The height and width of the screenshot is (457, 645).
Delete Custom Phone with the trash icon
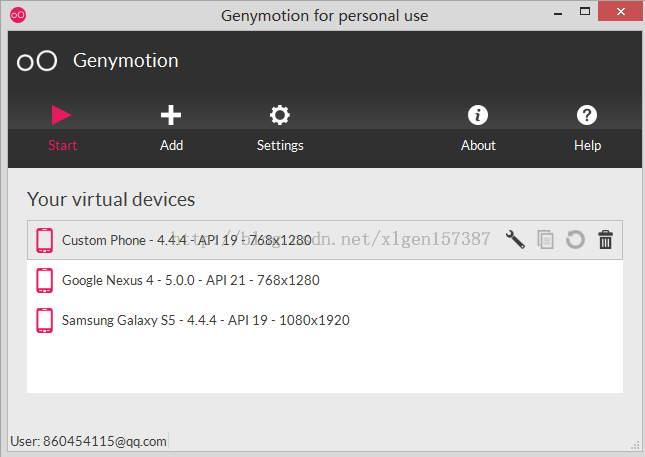605,240
